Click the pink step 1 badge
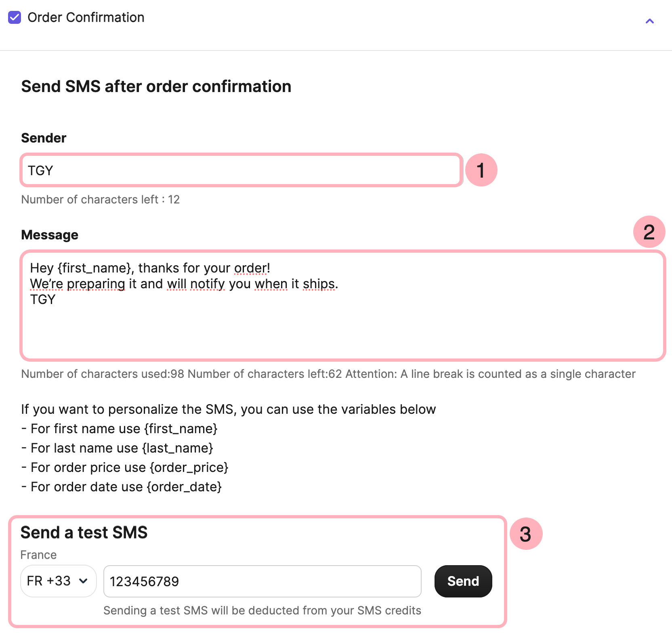 coord(481,170)
